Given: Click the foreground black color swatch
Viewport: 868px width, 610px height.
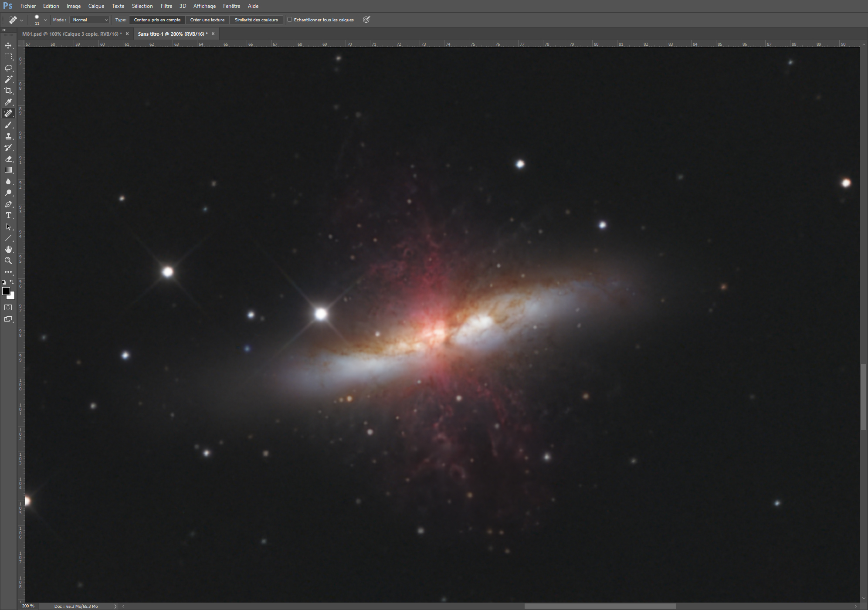Looking at the screenshot, I should point(6,291).
